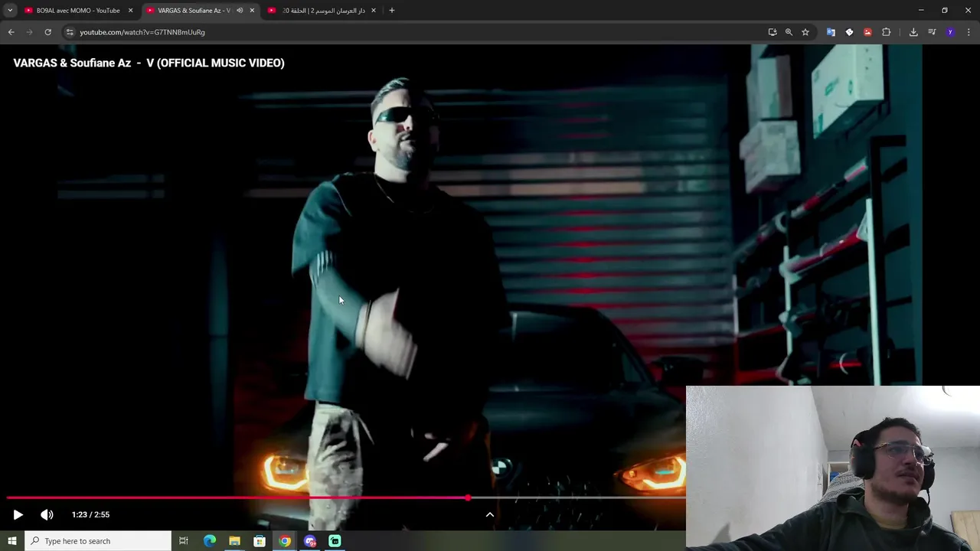Close the BO9AL avec MOMO tab
The width and height of the screenshot is (980, 551).
pos(130,11)
